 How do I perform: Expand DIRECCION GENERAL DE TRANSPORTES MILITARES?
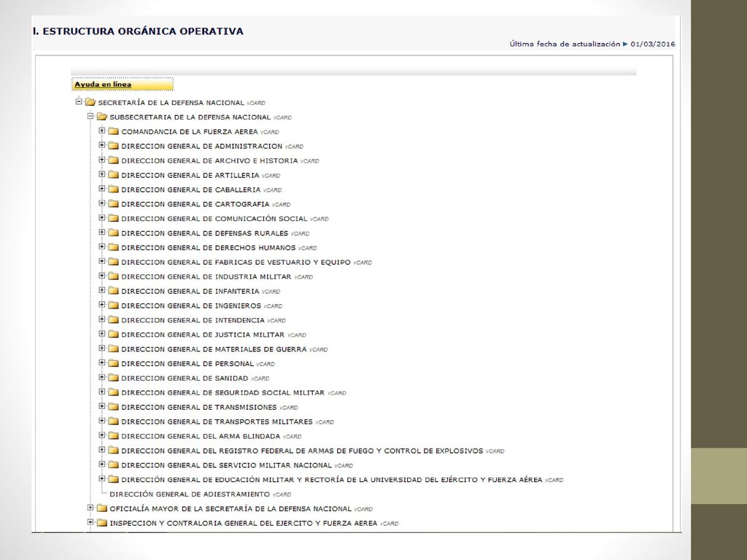[101, 421]
